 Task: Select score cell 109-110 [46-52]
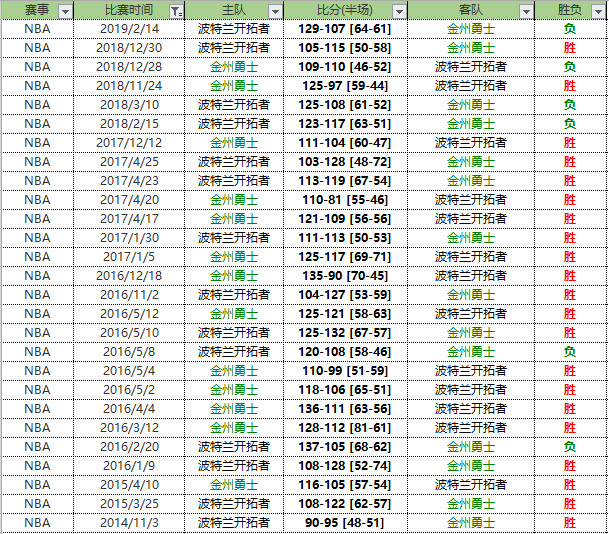tap(345, 67)
